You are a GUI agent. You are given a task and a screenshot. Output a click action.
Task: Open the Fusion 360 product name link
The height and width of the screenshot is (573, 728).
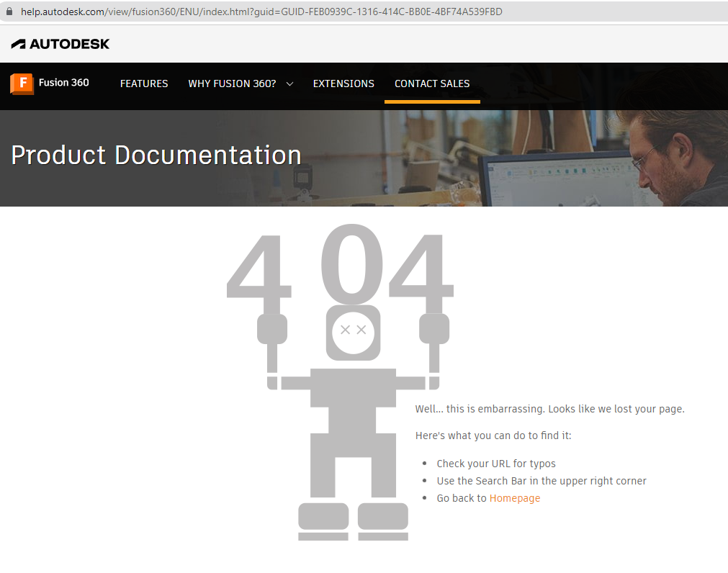[63, 83]
